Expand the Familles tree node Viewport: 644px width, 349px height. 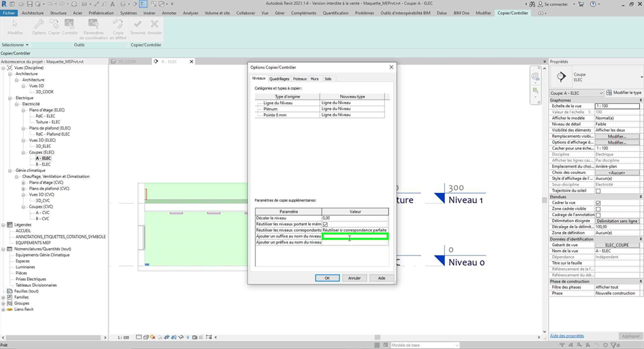[x=3, y=297]
